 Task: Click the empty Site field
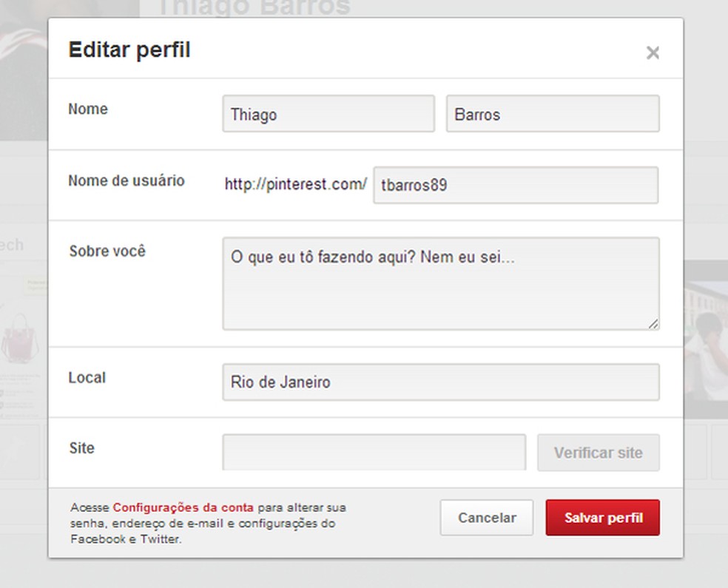373,452
